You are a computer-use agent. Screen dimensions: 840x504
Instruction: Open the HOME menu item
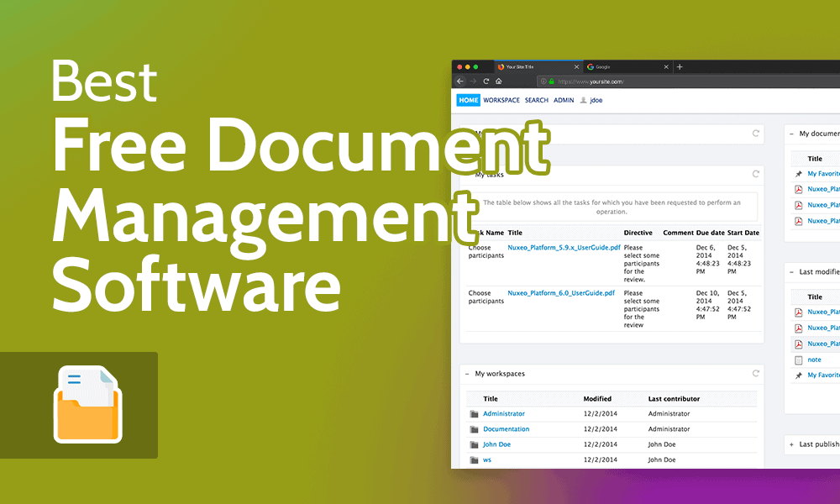[x=468, y=100]
